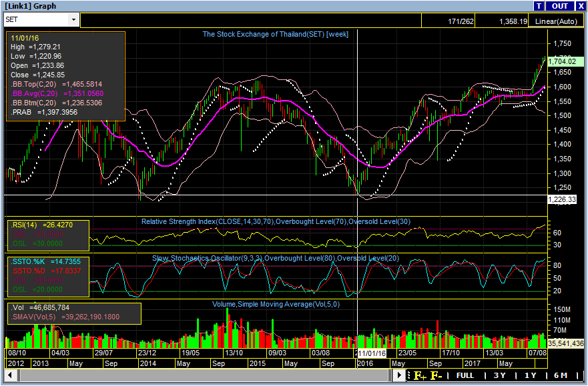Set chart range to 6M

click(x=561, y=376)
